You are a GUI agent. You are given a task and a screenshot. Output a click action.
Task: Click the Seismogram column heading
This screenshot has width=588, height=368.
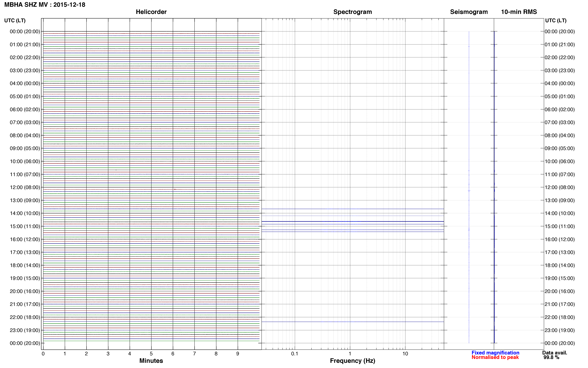(x=469, y=12)
